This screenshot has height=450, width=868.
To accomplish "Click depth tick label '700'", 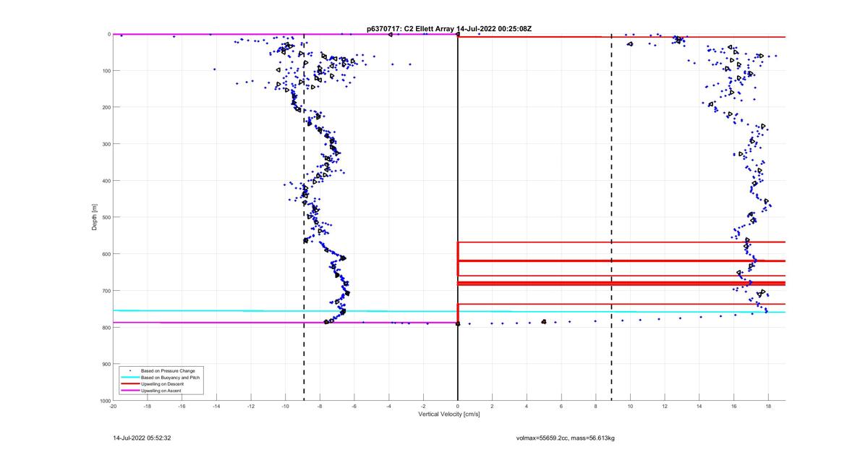I will point(106,291).
